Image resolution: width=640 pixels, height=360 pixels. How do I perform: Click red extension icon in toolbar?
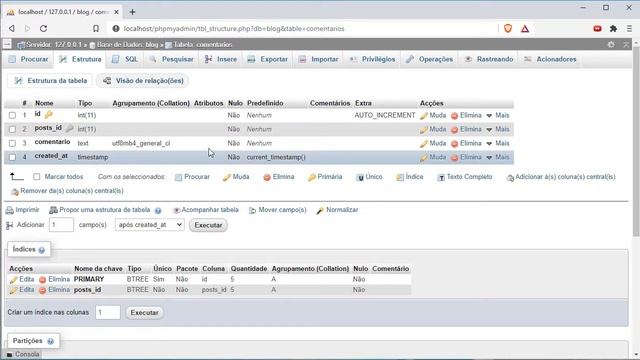[x=597, y=29]
